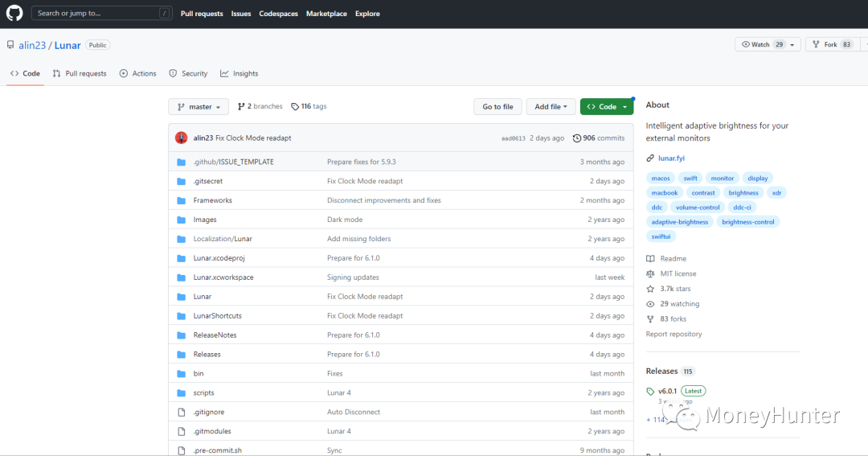Open Codespaces in the top navigation
Viewport: 868px width, 456px height.
[278, 14]
